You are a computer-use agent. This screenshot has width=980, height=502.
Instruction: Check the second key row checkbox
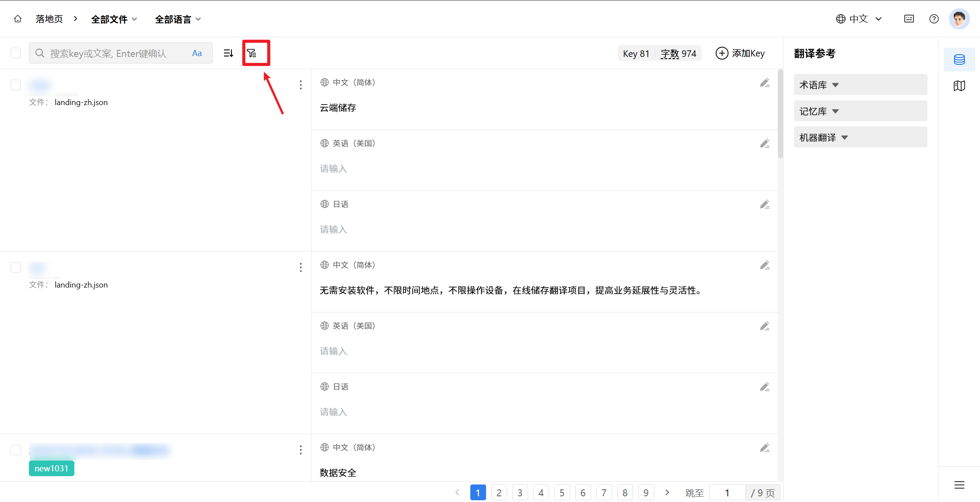16,267
